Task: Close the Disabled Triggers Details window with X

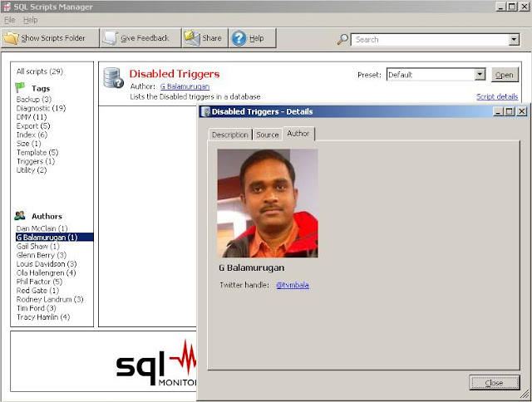Action: tap(521, 111)
